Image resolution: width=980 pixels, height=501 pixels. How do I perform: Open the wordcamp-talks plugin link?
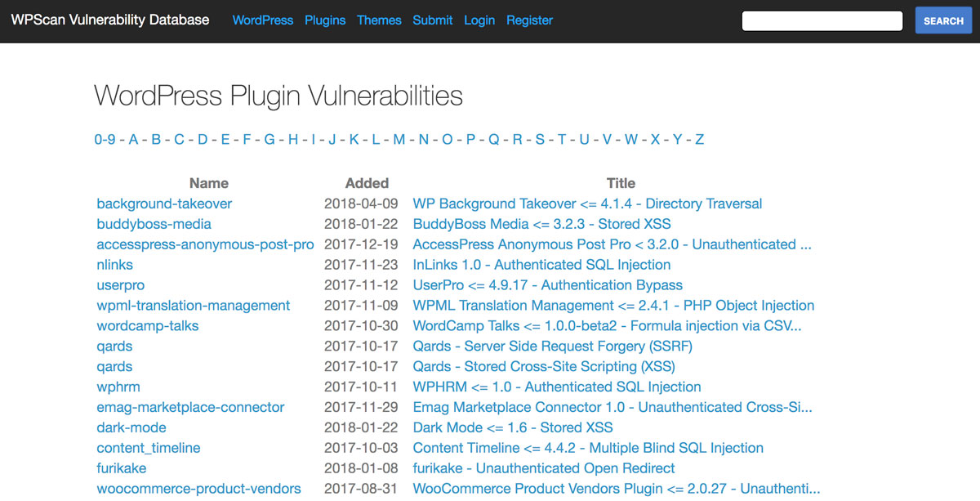pos(148,326)
